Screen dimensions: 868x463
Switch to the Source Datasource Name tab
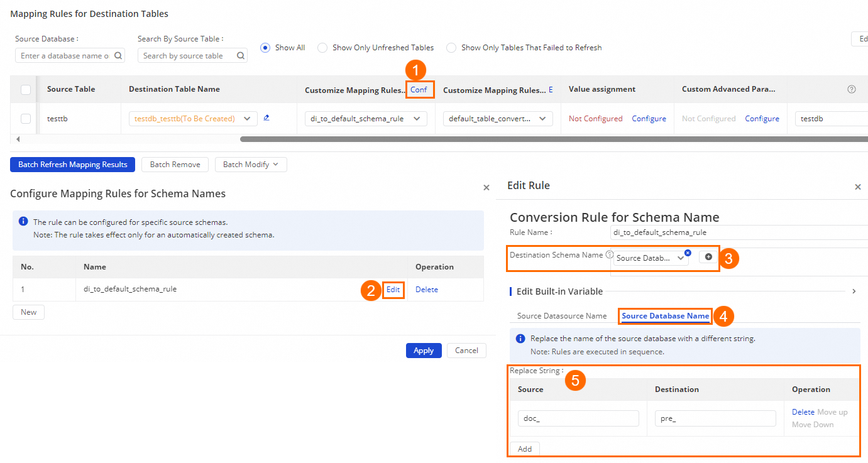point(562,316)
